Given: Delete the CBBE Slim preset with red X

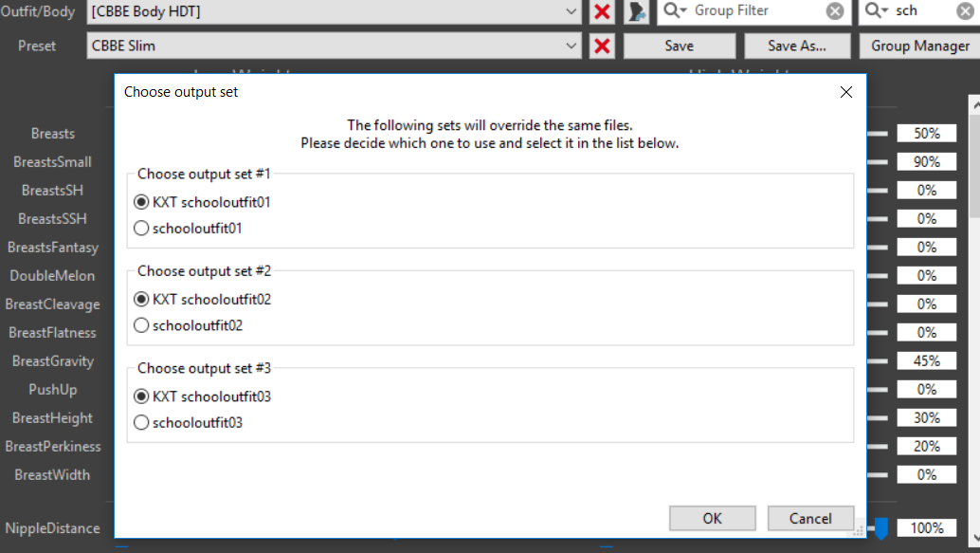Looking at the screenshot, I should [x=602, y=46].
